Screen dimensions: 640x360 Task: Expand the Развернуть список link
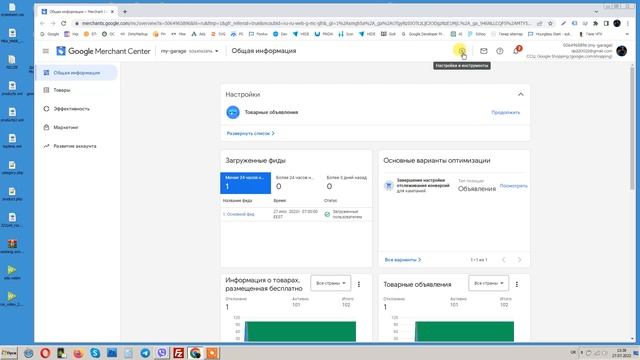tap(250, 133)
